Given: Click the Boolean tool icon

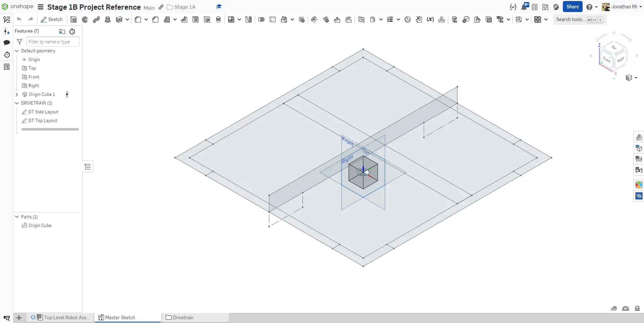Looking at the screenshot, I should pos(261,19).
